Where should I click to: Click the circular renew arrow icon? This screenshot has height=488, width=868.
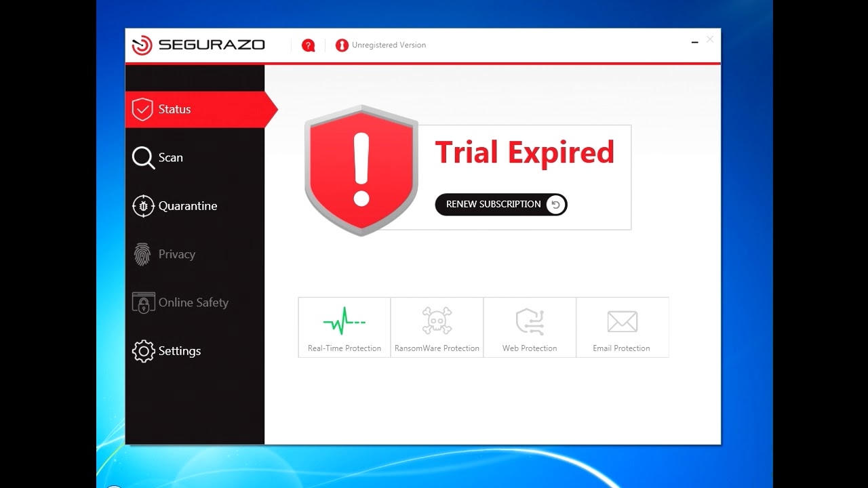tap(556, 205)
